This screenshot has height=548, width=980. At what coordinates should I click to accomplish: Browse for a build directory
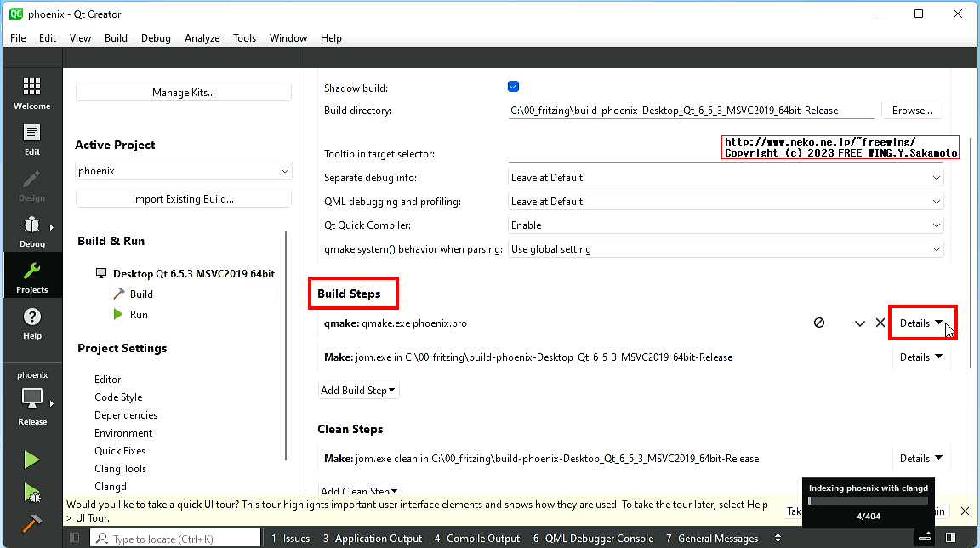[912, 110]
